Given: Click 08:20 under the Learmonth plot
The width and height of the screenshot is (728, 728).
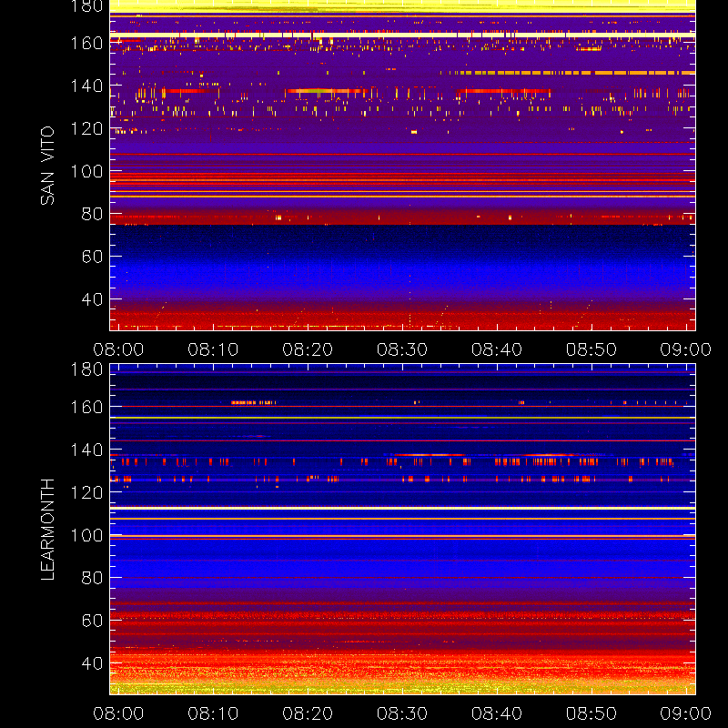Looking at the screenshot, I should click(308, 713).
